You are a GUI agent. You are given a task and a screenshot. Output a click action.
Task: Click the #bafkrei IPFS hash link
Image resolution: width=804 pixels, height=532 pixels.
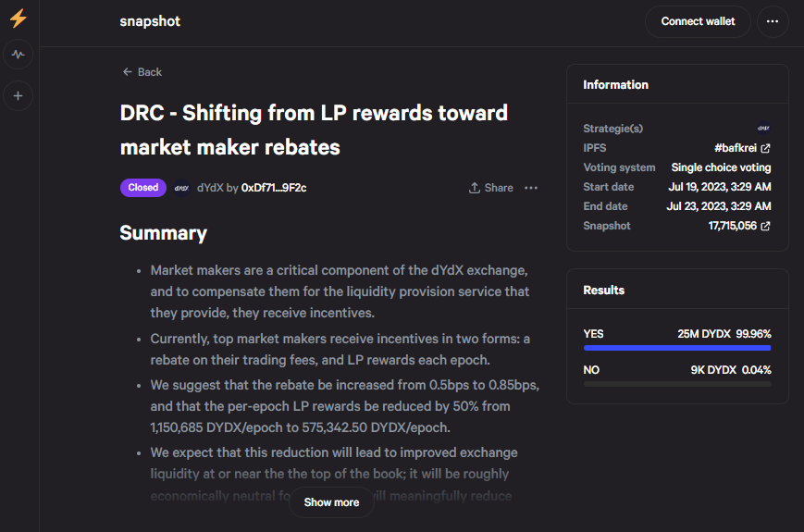tap(736, 148)
